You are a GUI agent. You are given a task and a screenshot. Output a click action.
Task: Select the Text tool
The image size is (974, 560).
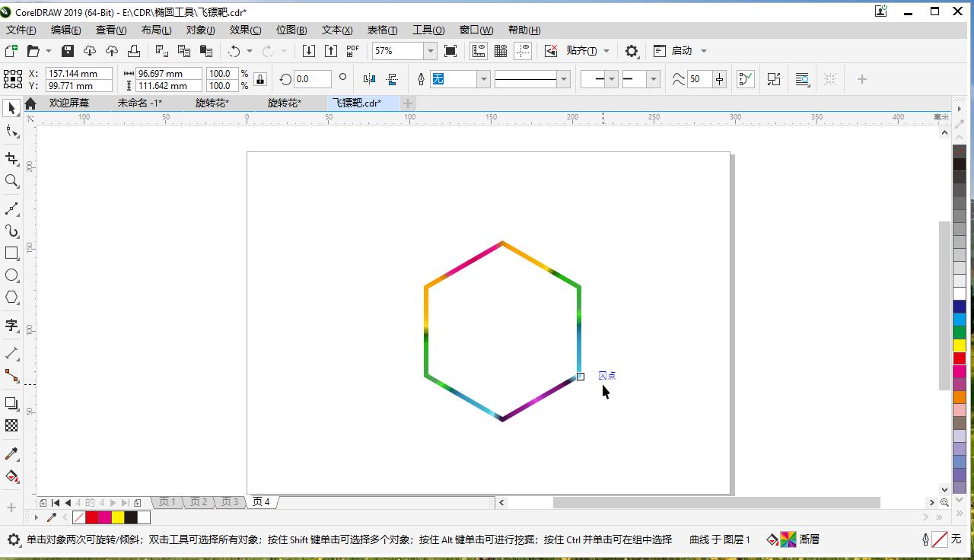coord(11,326)
